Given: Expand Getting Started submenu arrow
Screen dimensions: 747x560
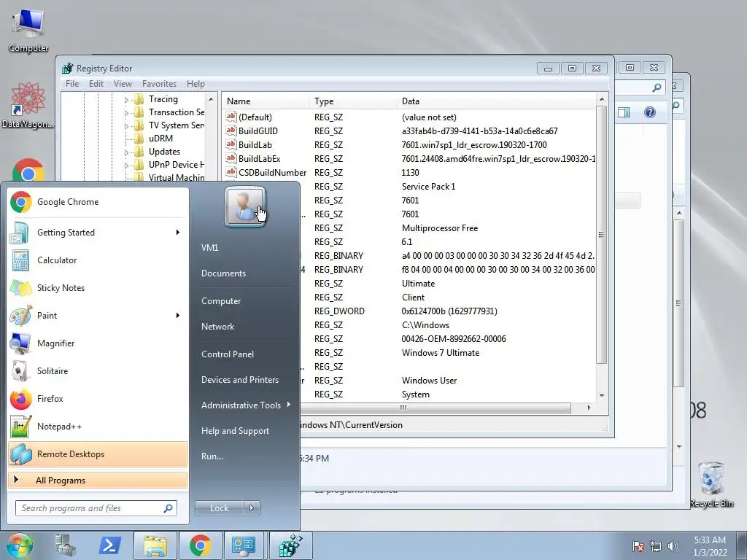Looking at the screenshot, I should 178,233.
